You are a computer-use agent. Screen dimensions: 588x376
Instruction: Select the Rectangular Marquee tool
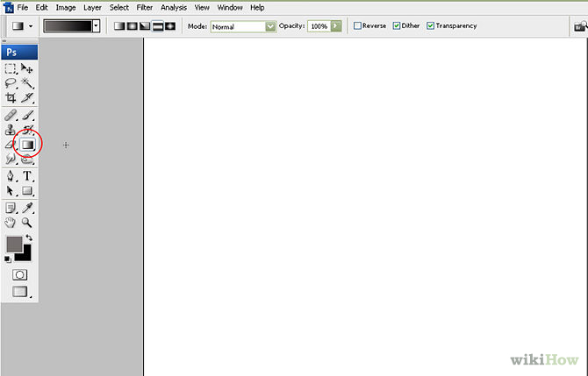coord(11,68)
